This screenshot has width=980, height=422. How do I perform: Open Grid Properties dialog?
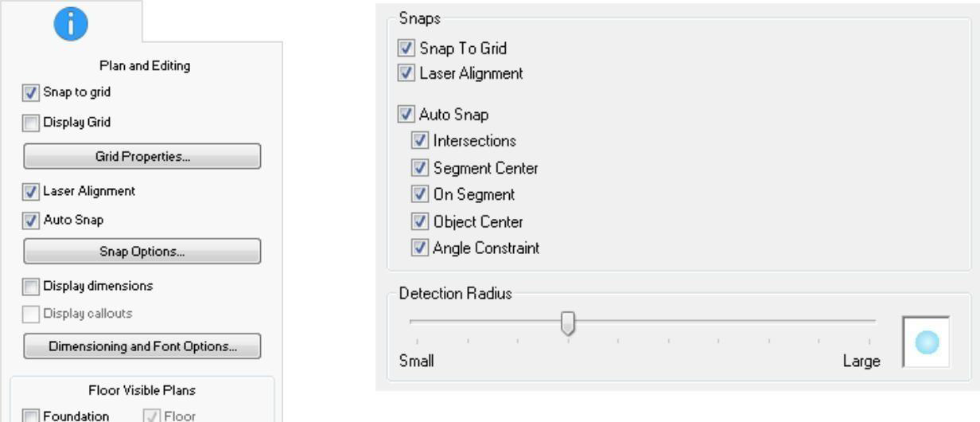click(x=142, y=156)
